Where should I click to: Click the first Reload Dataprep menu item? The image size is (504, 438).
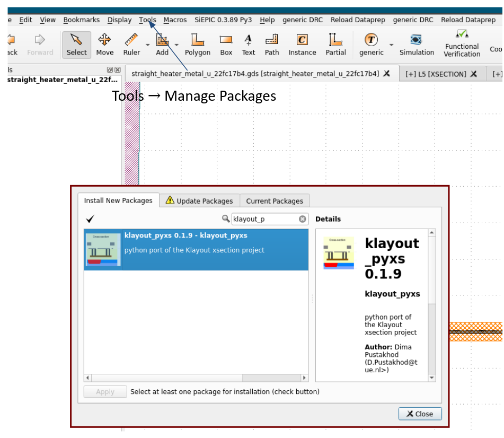tap(358, 20)
